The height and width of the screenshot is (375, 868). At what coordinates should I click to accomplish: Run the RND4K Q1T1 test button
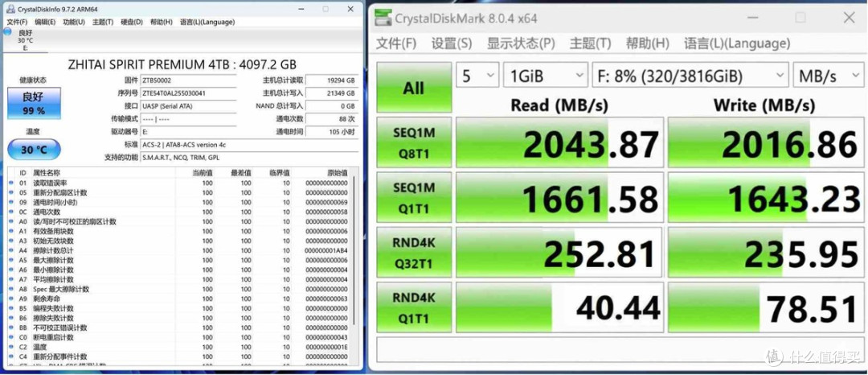coord(414,307)
